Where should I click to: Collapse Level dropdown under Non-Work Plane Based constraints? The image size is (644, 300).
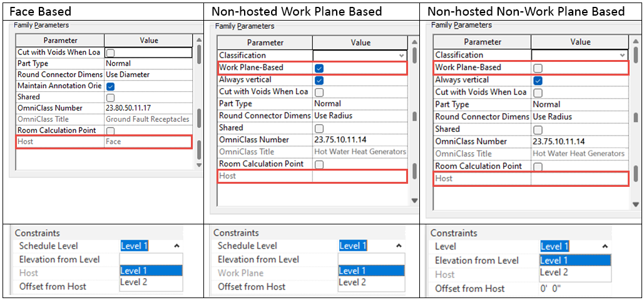pyautogui.click(x=605, y=247)
